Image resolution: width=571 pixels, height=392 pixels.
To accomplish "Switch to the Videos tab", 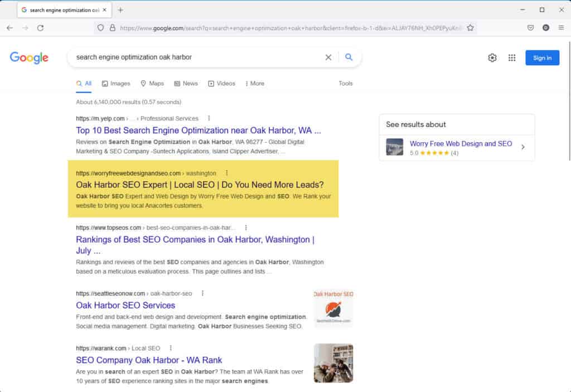I will 221,84.
